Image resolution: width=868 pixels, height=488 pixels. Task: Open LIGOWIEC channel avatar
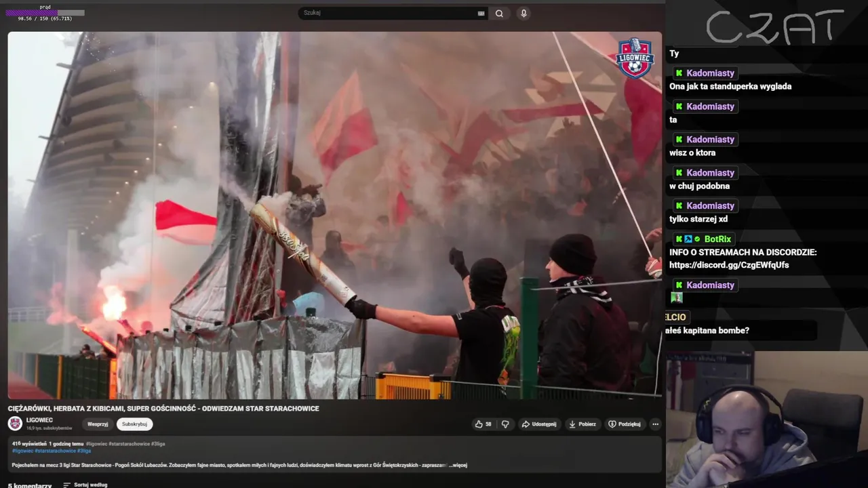pos(15,424)
